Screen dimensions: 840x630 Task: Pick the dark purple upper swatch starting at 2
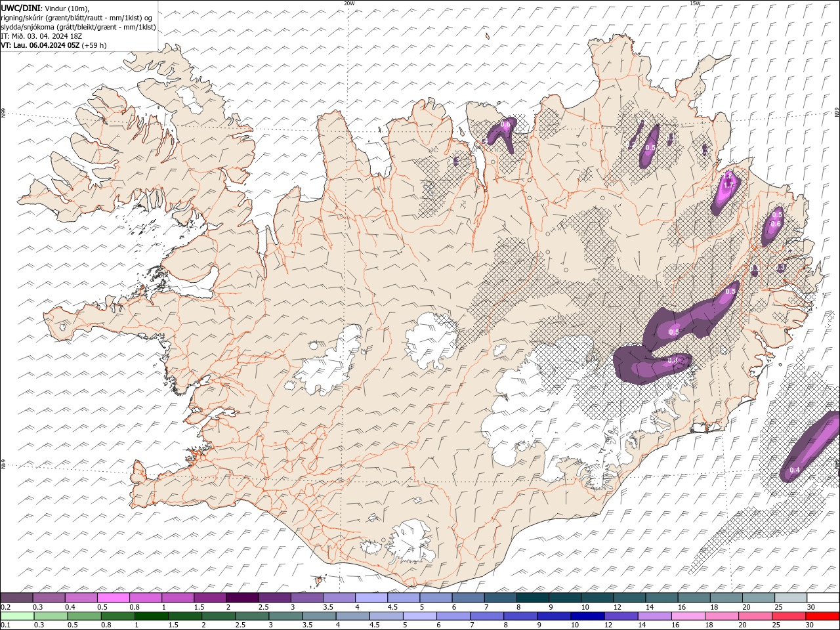(x=241, y=598)
